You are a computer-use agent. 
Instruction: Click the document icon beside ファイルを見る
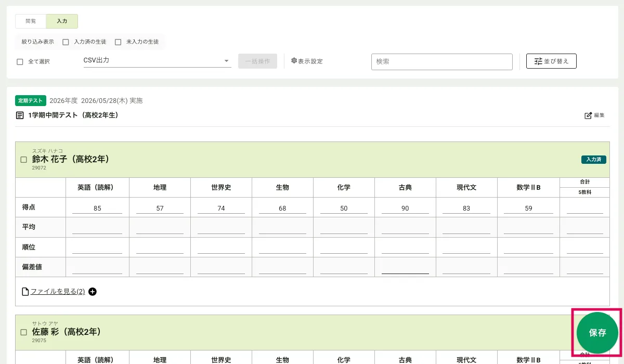[25, 292]
